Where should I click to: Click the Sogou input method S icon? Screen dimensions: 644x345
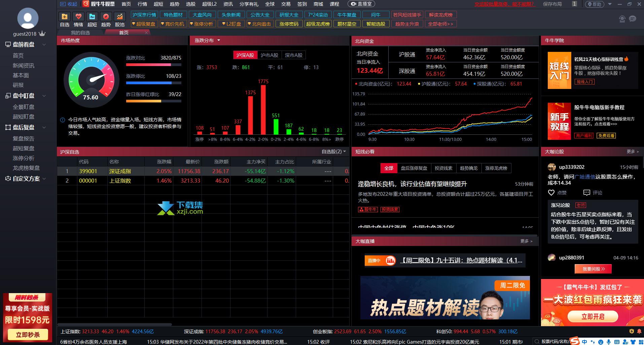click(575, 341)
